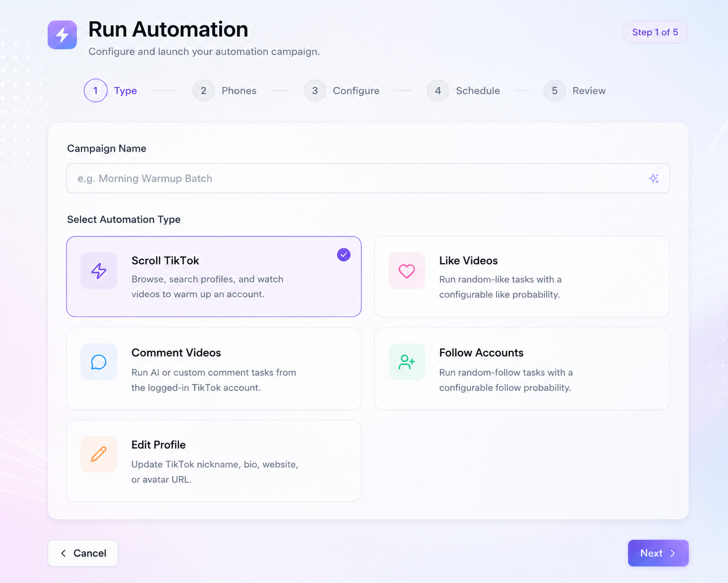Viewport: 728px width, 583px height.
Task: Choose the Like Videos automation title
Action: pyautogui.click(x=468, y=261)
